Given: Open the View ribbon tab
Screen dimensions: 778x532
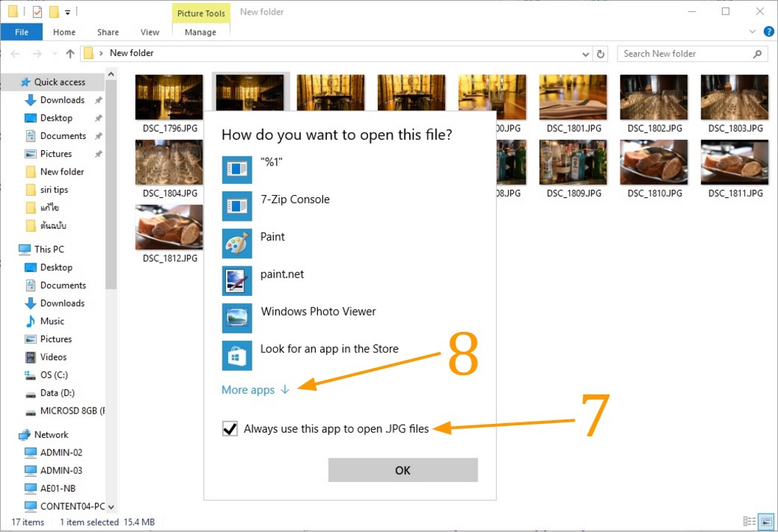Looking at the screenshot, I should click(x=150, y=32).
